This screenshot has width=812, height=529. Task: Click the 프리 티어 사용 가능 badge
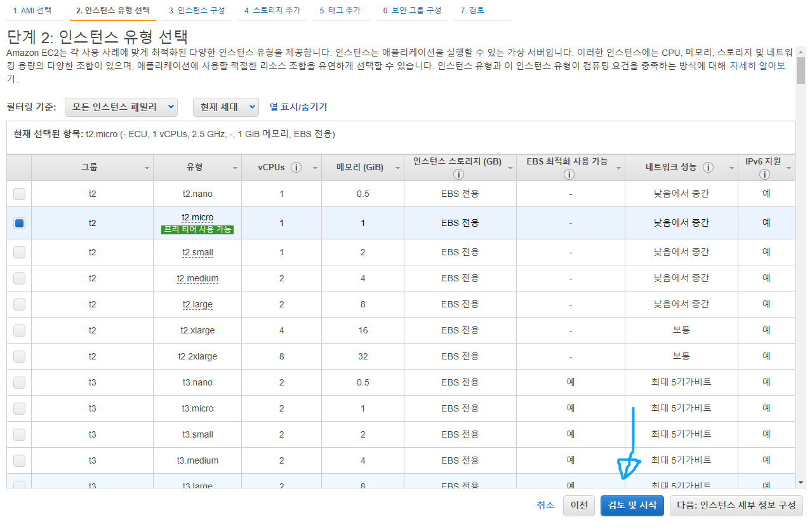tap(197, 230)
